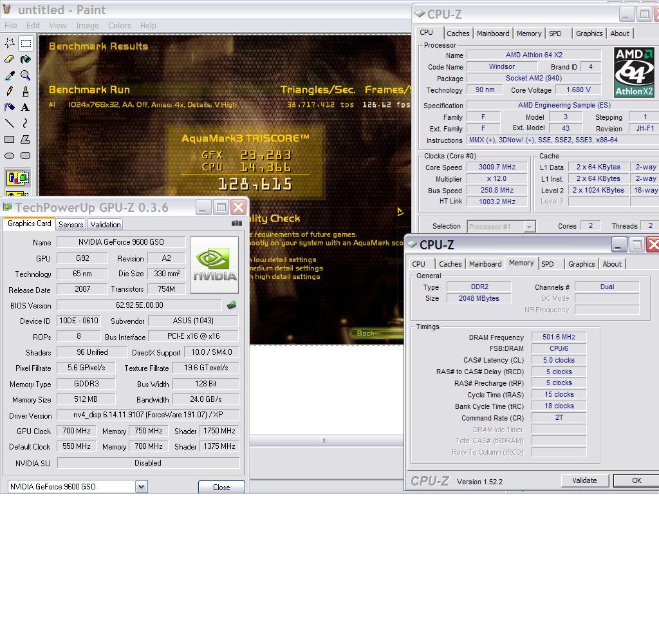659x644 pixels.
Task: Open Mainboard tab in lower CPU-Z window
Action: [485, 264]
